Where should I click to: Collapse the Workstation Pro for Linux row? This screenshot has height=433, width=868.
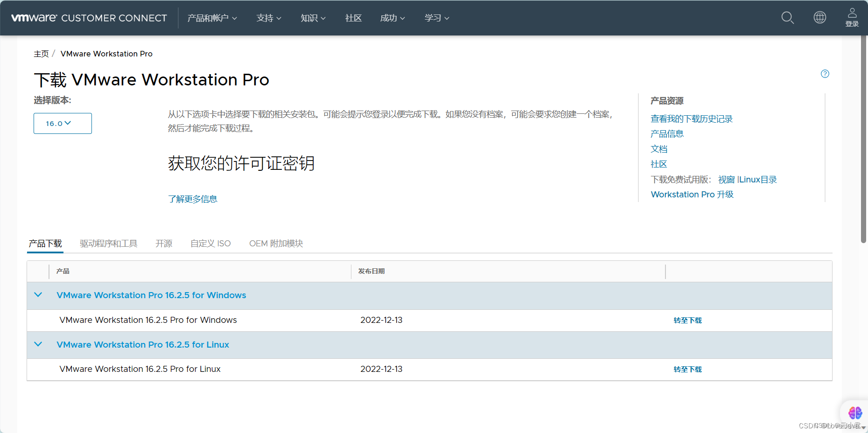(38, 344)
